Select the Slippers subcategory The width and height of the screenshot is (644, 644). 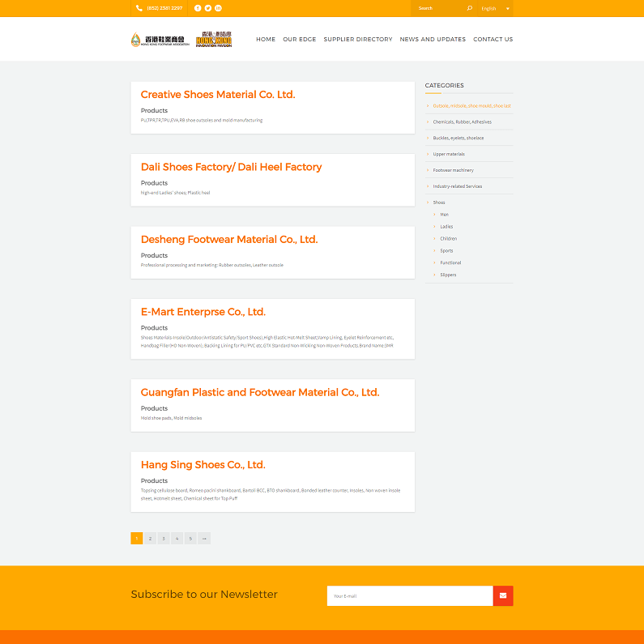pyautogui.click(x=448, y=275)
